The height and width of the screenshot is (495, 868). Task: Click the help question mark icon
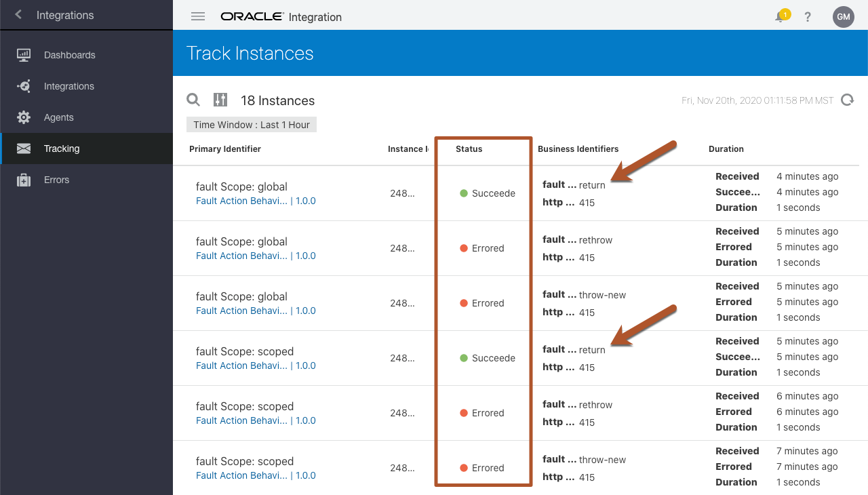[x=808, y=17]
